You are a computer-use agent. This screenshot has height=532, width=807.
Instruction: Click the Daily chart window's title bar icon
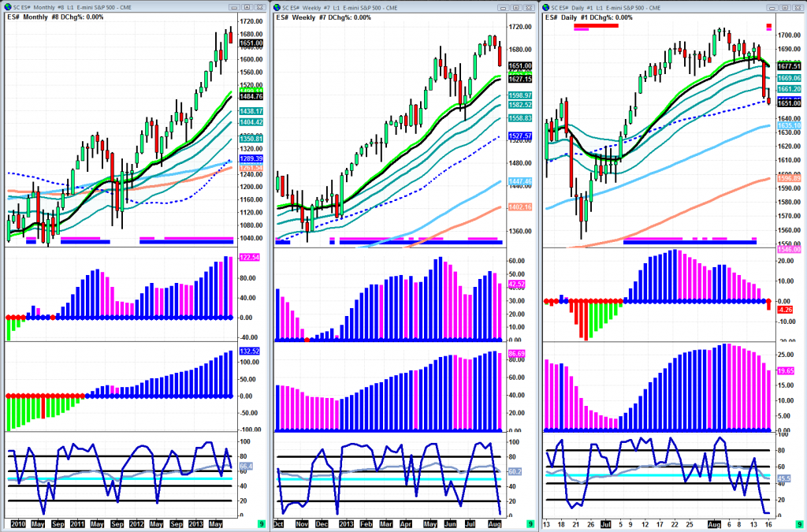[x=546, y=6]
